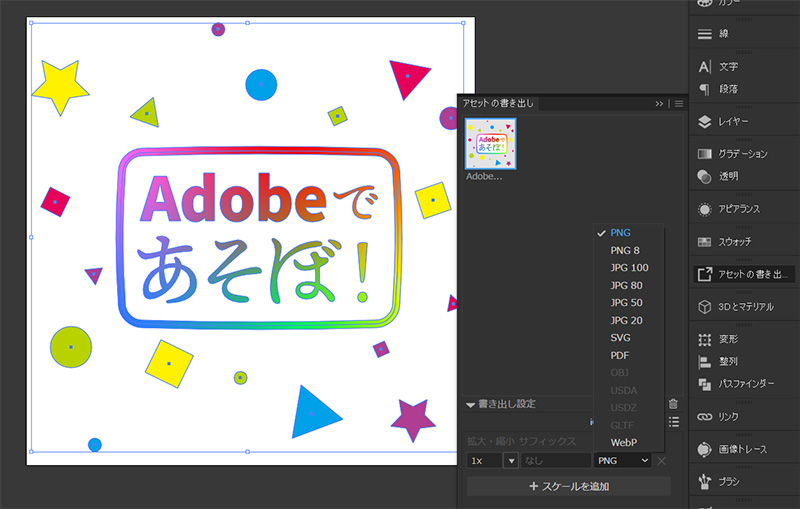The image size is (800, 509).
Task: Toggle the アセットの書き出し sidebar panel button
Action: point(743,274)
